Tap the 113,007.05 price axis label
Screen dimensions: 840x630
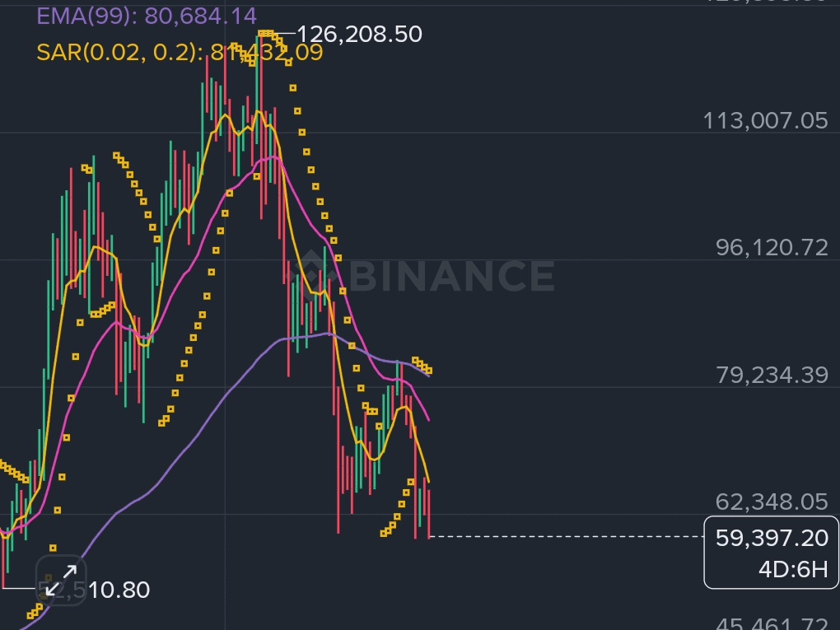point(765,120)
